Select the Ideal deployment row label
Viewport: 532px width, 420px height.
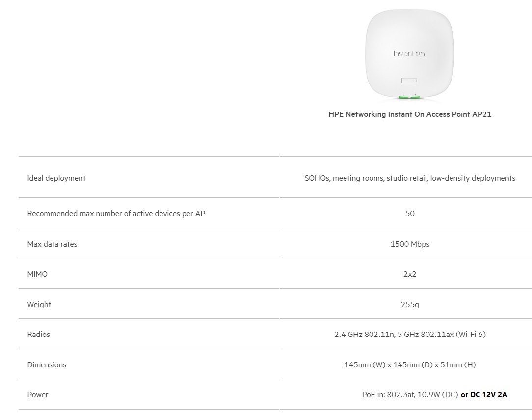coord(56,178)
